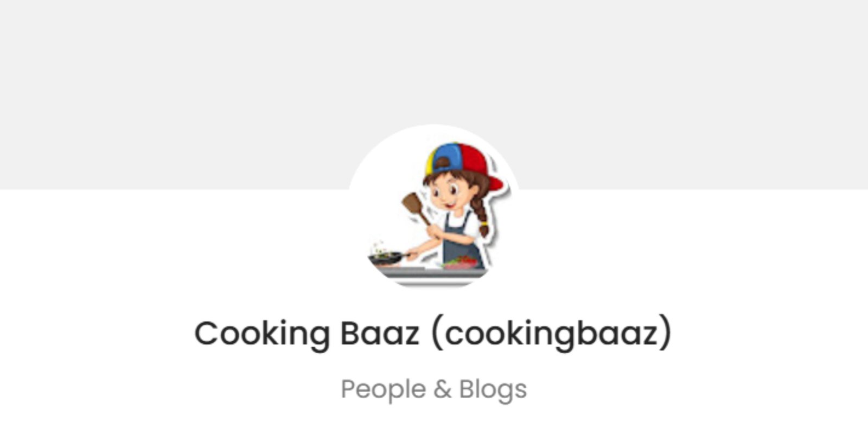
Task: Open the People & Blogs category
Action: click(x=433, y=389)
